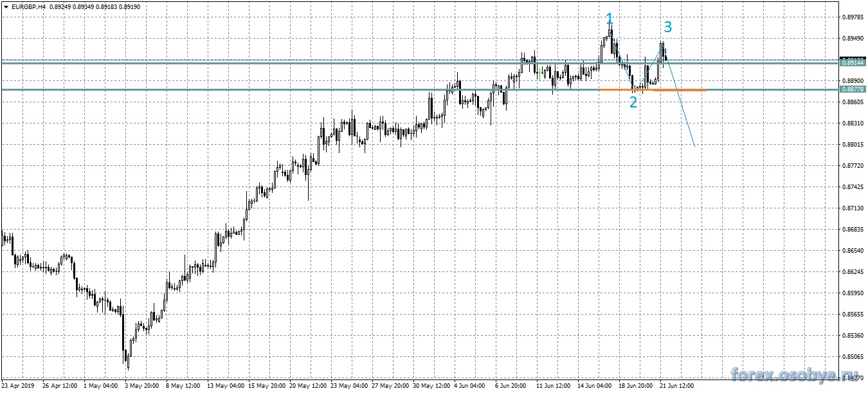This screenshot has width=868, height=393.
Task: Click the highlighted 0.88778 price tag
Action: point(853,89)
